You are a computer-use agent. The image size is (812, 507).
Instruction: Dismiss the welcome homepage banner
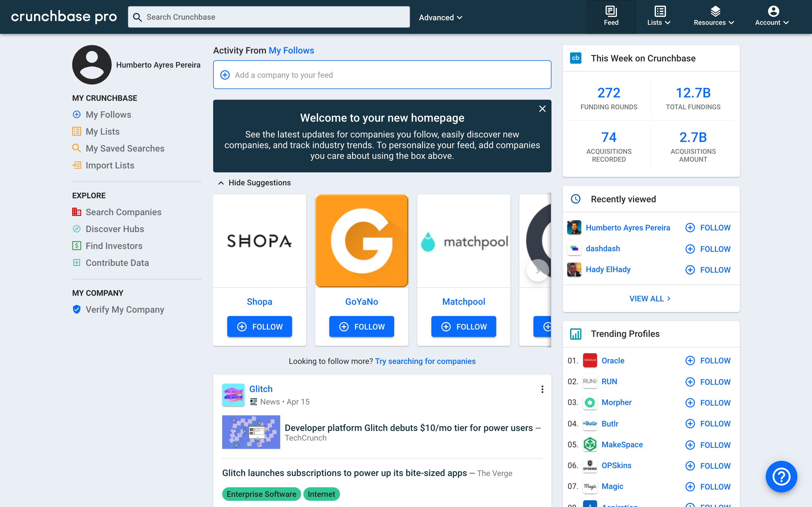542,109
